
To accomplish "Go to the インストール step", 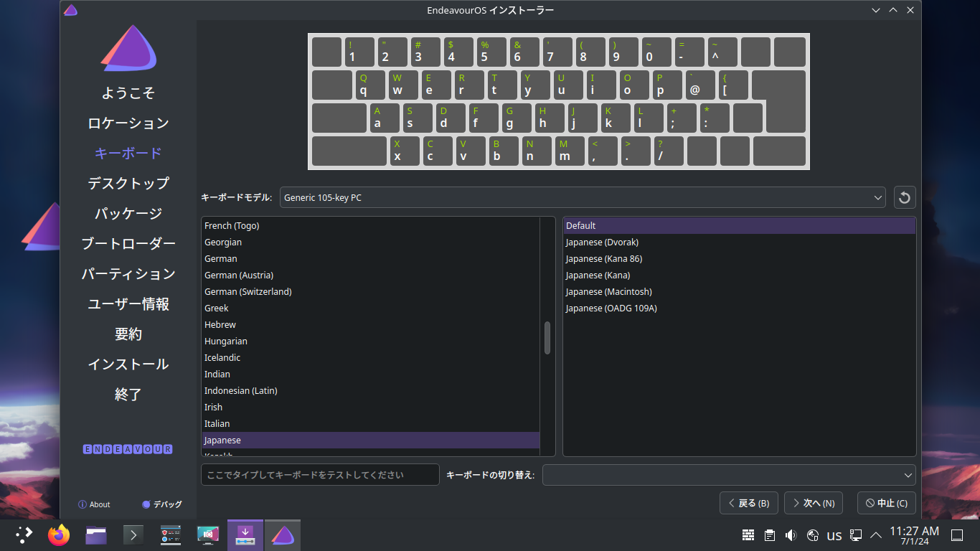I will pos(128,364).
